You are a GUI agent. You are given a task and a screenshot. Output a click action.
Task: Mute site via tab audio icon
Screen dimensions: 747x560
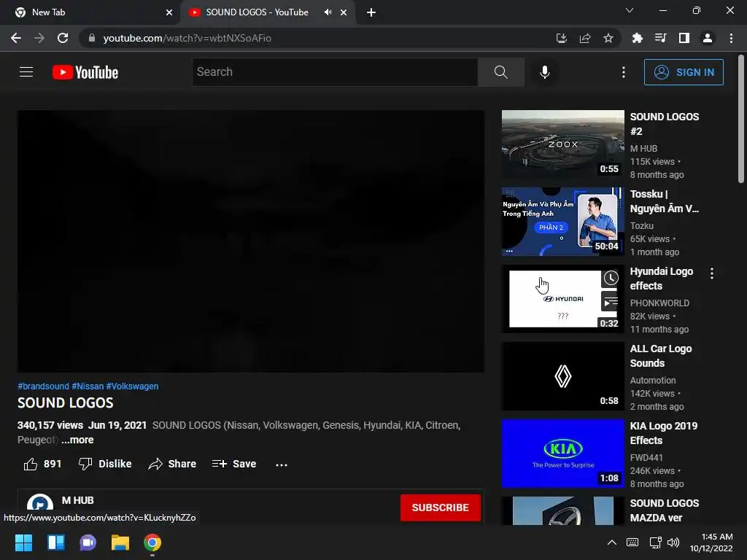328,12
